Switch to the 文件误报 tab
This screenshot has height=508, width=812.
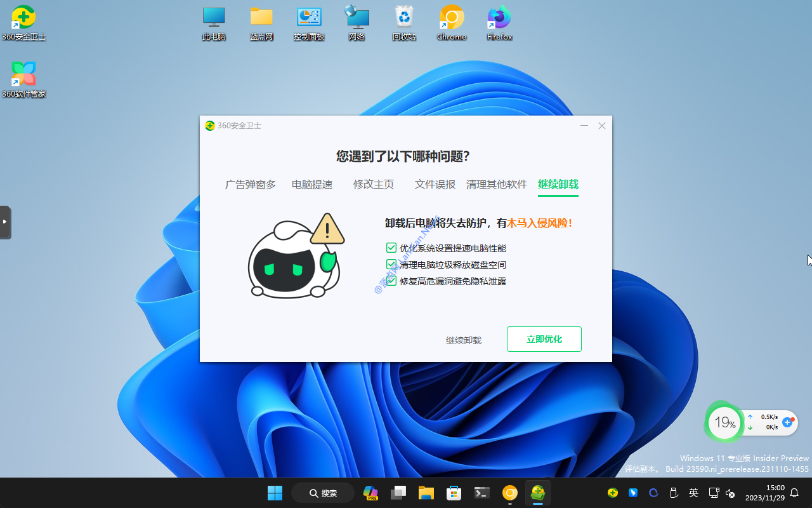(x=435, y=184)
